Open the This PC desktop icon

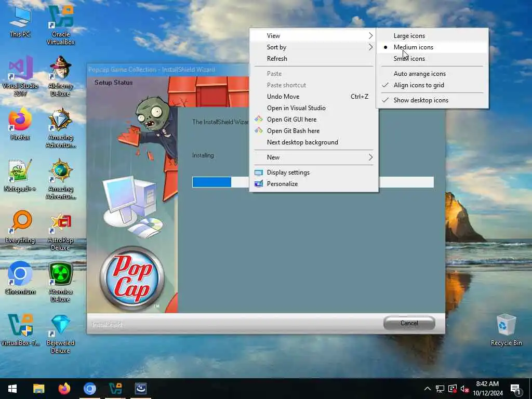click(x=20, y=21)
